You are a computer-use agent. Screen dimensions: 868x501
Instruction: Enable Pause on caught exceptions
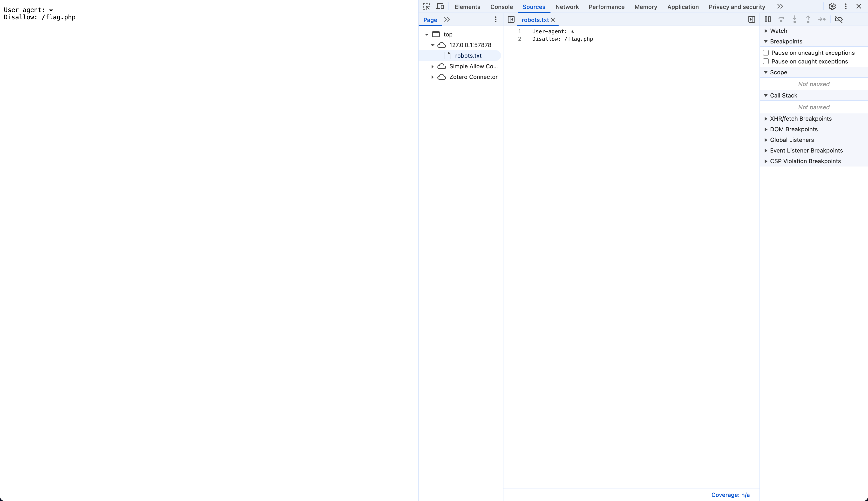coord(766,62)
